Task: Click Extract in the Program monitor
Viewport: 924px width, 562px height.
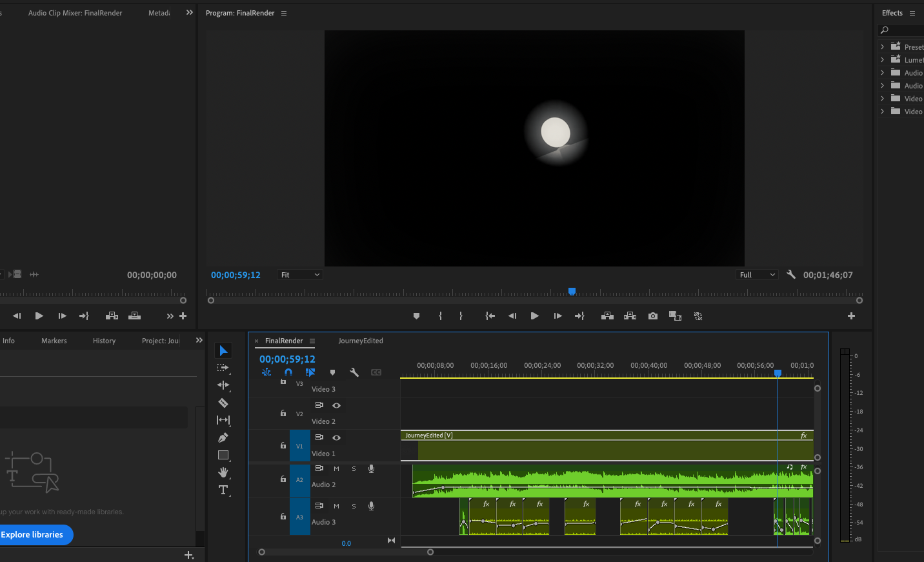Action: [x=630, y=316]
